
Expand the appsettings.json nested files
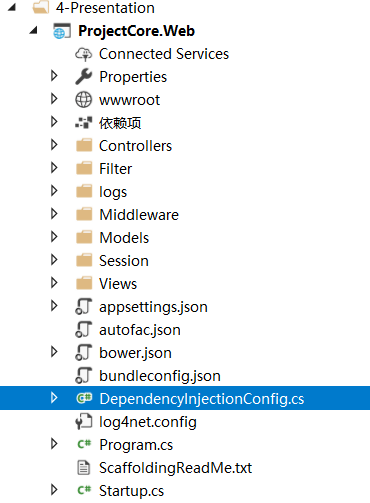pos(54,306)
